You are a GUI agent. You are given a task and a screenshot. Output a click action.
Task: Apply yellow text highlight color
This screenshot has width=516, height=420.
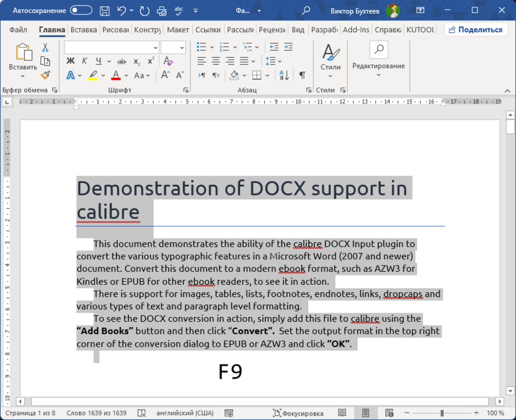[92, 75]
